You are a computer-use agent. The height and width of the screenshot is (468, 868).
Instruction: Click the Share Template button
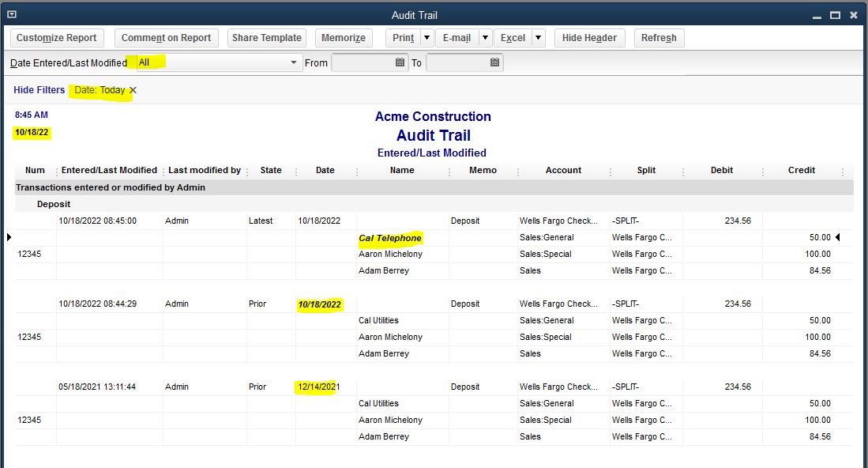click(266, 37)
